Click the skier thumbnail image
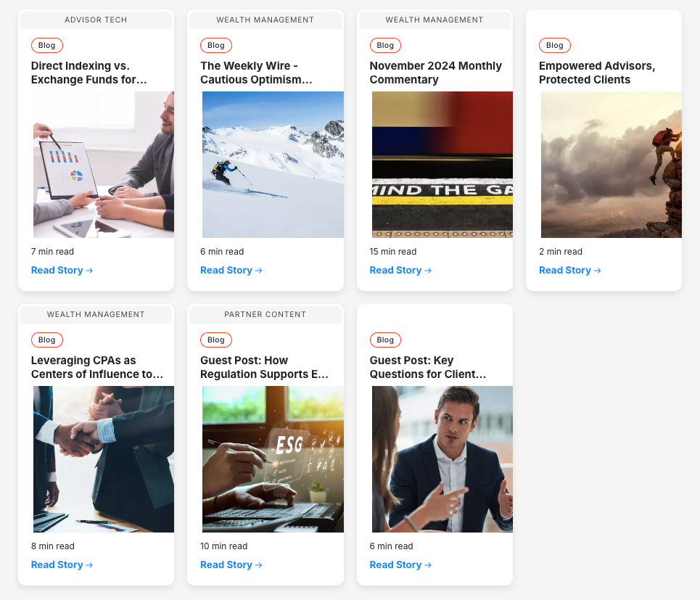The height and width of the screenshot is (600, 700). click(273, 165)
